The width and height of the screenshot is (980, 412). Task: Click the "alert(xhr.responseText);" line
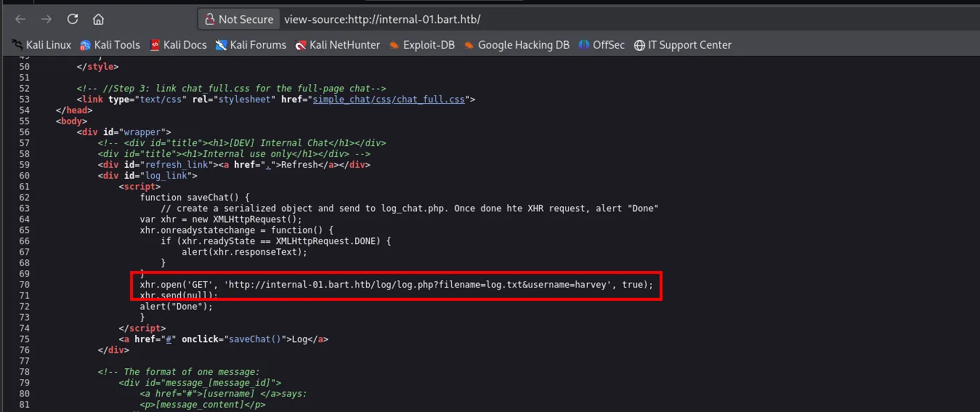(x=245, y=251)
